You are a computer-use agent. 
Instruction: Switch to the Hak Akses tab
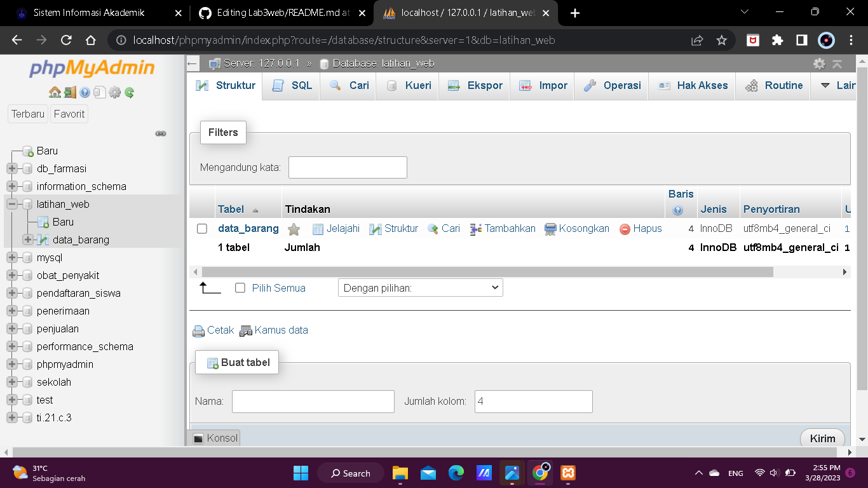[692, 85]
